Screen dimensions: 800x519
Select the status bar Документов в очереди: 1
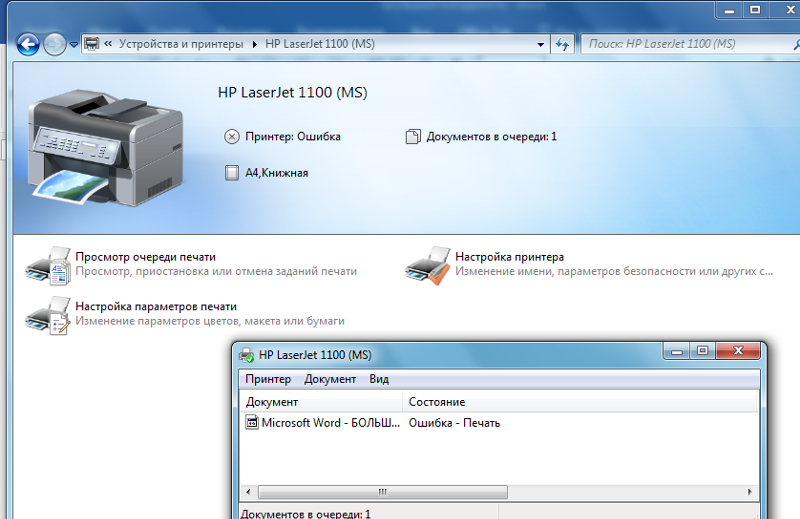(305, 513)
